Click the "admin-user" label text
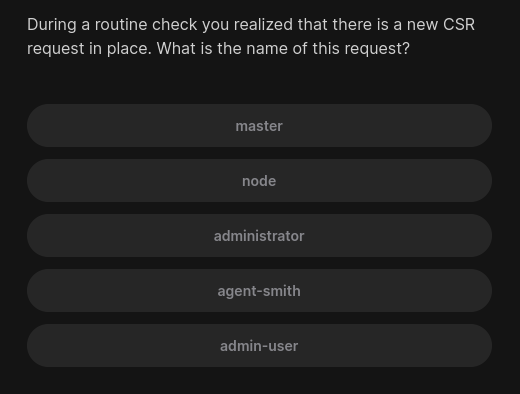The height and width of the screenshot is (394, 520). pyautogui.click(x=259, y=346)
